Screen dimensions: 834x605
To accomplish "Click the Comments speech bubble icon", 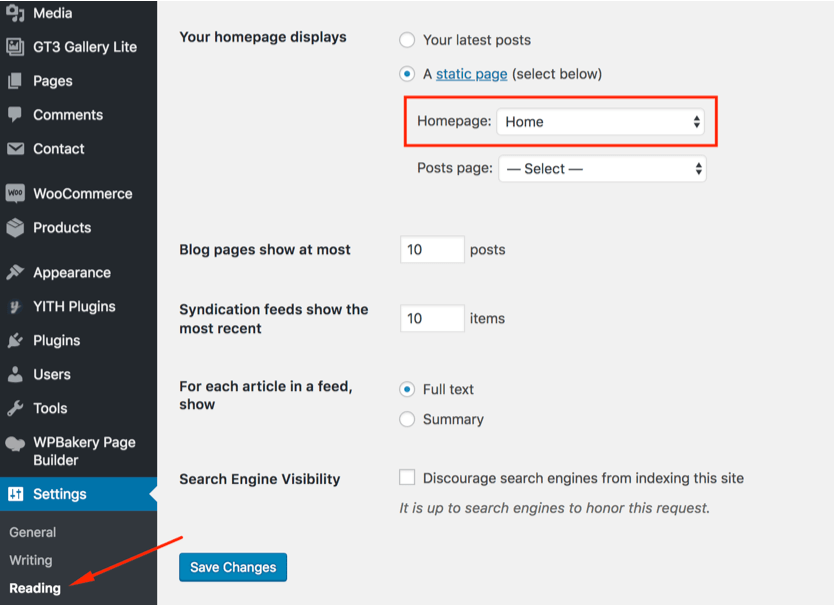I will (x=15, y=114).
